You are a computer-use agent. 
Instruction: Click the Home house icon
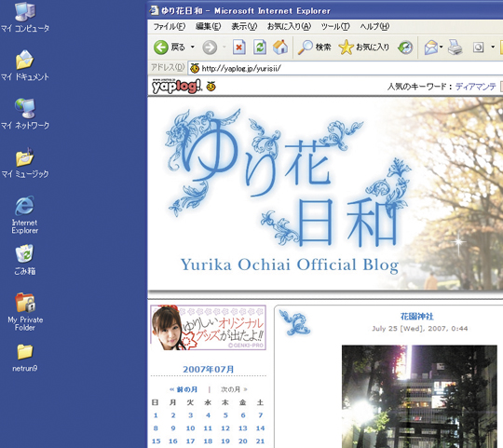pos(280,48)
